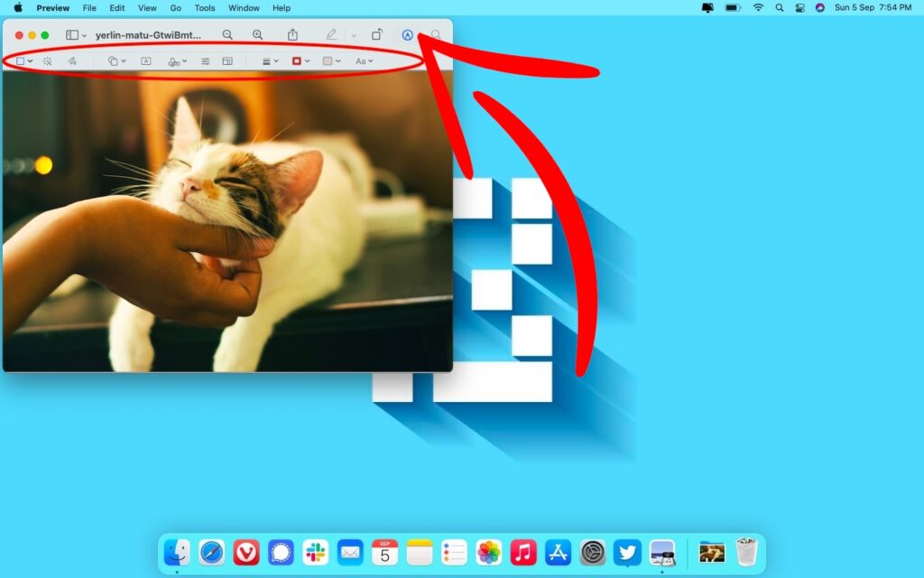Open the Shapes tool

(112, 61)
